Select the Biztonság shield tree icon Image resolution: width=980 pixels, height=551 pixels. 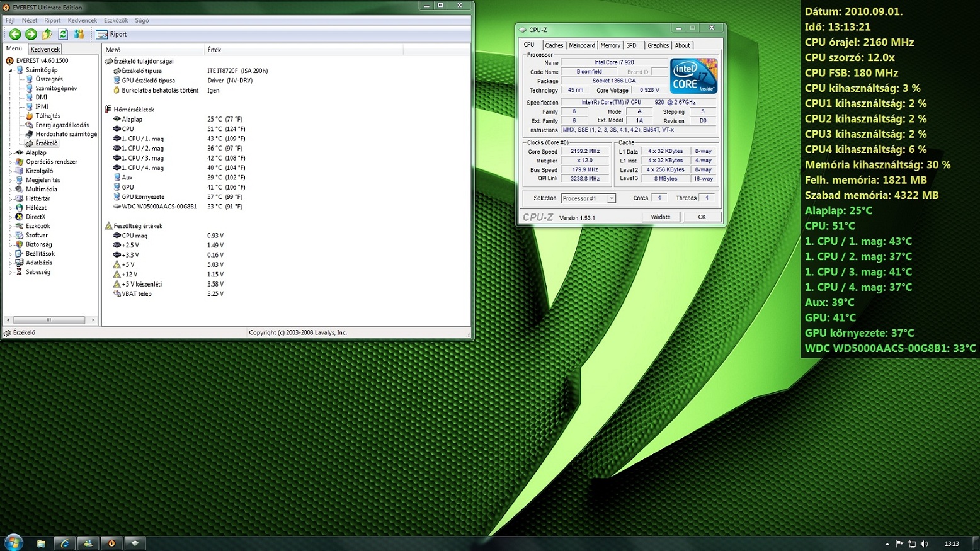[x=20, y=244]
